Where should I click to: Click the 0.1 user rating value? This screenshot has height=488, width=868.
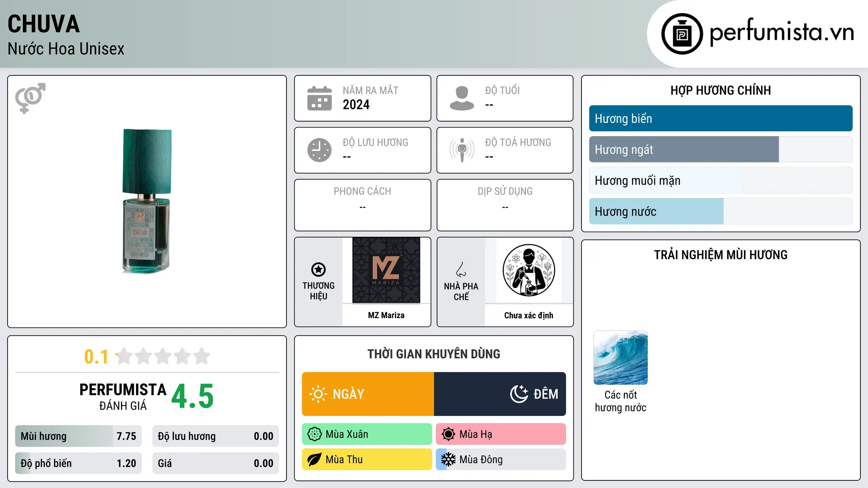click(x=96, y=357)
